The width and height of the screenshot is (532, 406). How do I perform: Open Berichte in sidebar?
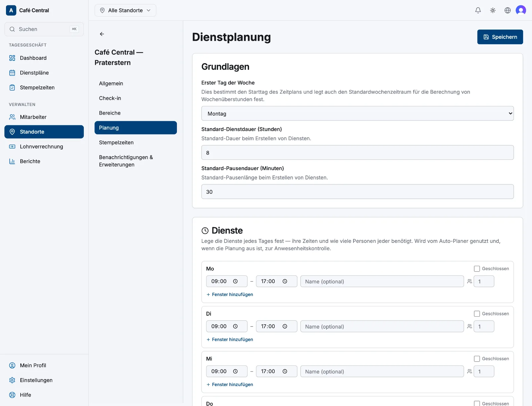click(44, 161)
